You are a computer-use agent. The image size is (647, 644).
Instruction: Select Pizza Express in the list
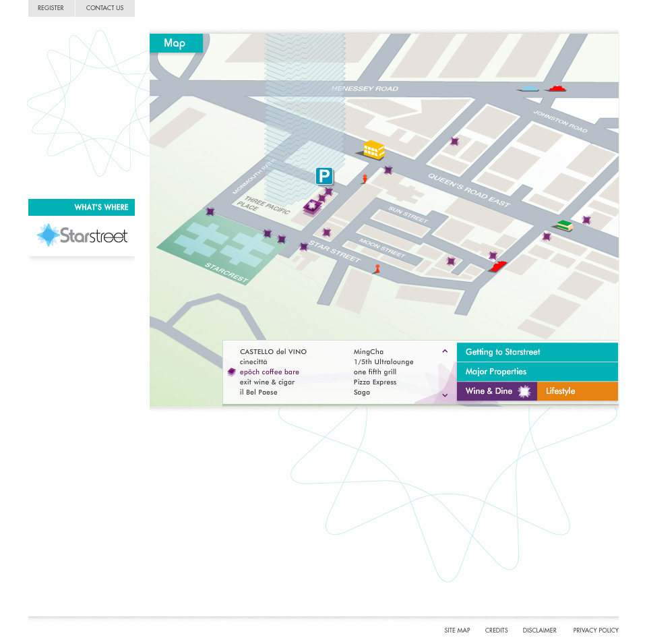pyautogui.click(x=375, y=382)
